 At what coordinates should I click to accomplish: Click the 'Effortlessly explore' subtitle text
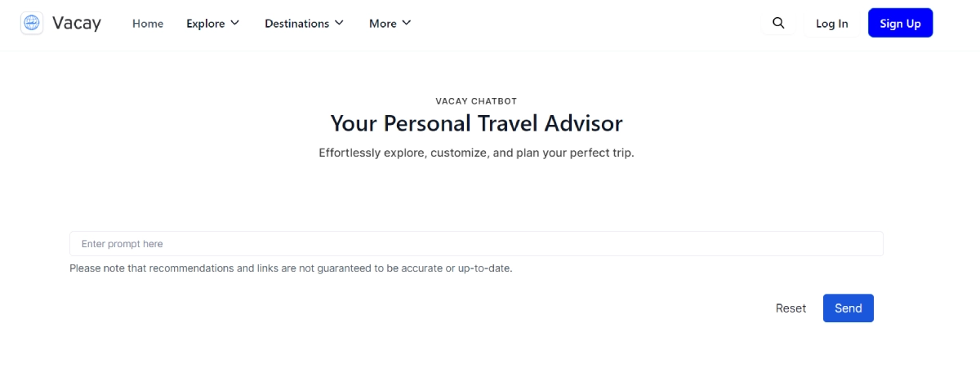[x=476, y=153]
